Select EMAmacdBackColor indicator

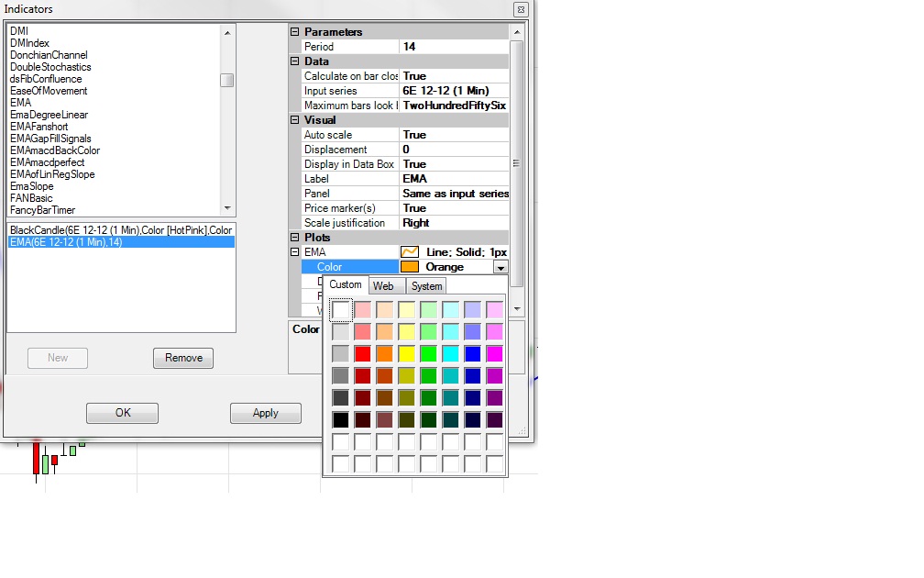pos(55,150)
